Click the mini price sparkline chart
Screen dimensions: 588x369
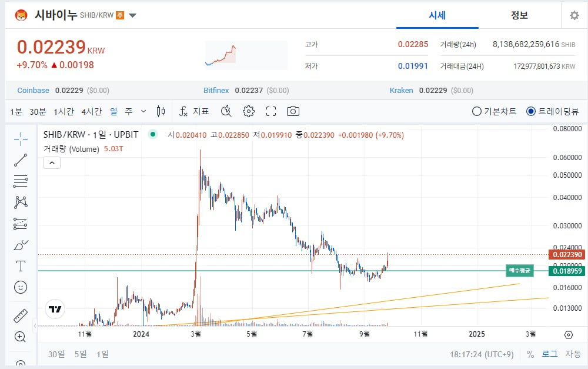coord(246,55)
